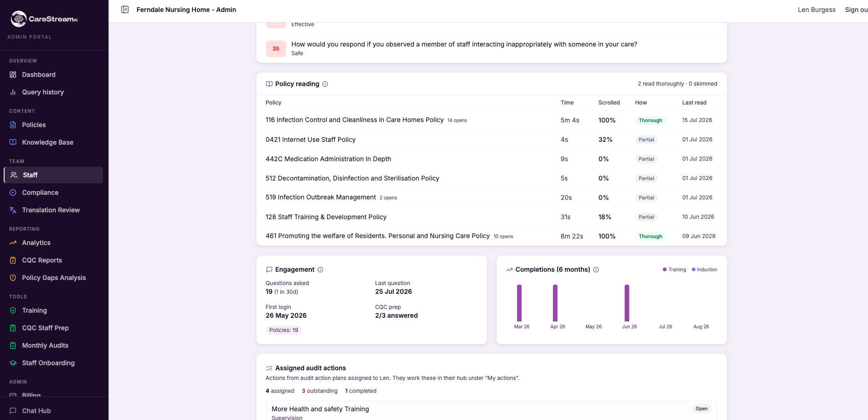Click the Monthly Audits clipboard-check icon
868x420 pixels.
(x=13, y=345)
